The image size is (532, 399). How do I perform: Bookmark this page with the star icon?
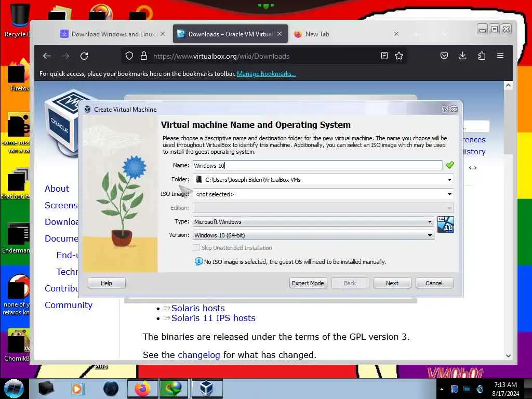399,56
